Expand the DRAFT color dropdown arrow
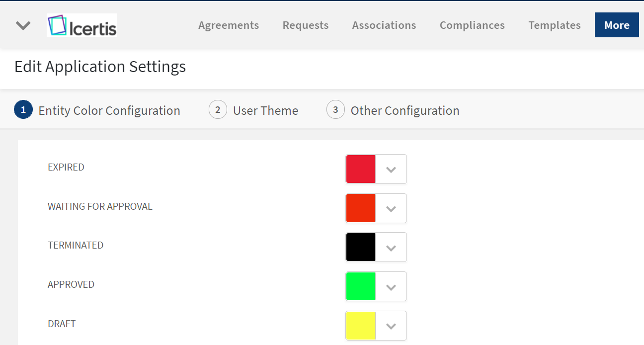This screenshot has height=345, width=644. 391,326
